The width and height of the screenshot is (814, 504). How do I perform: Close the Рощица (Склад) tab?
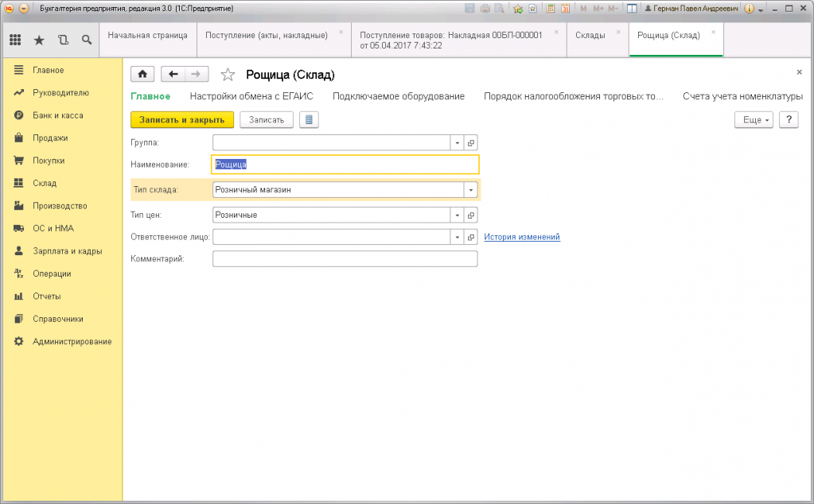(x=713, y=32)
